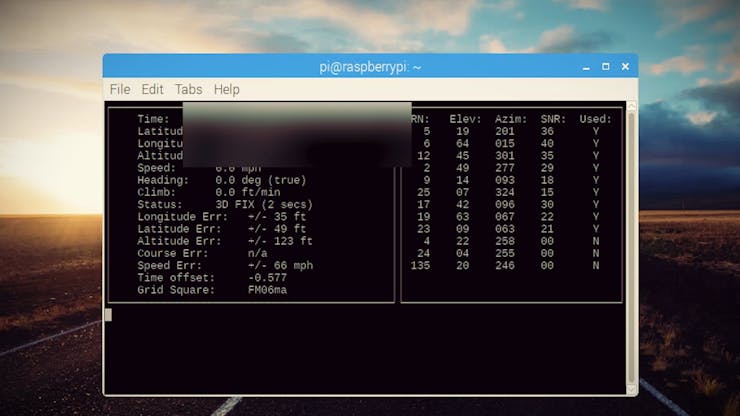Click azimuth value 258

[505, 241]
